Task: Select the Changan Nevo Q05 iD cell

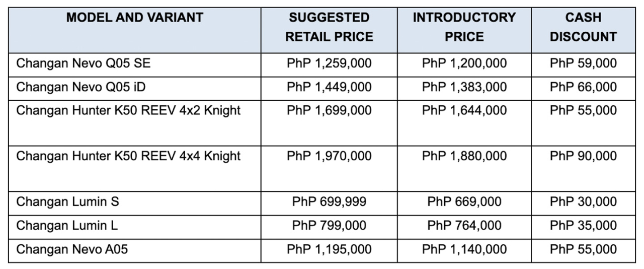Action: pos(81,87)
